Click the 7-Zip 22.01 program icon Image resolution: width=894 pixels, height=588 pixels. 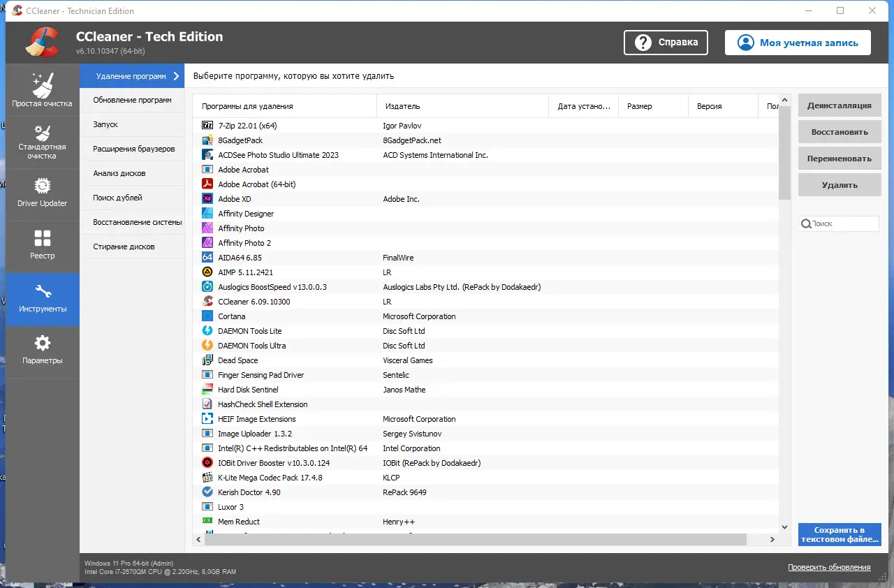click(x=207, y=126)
